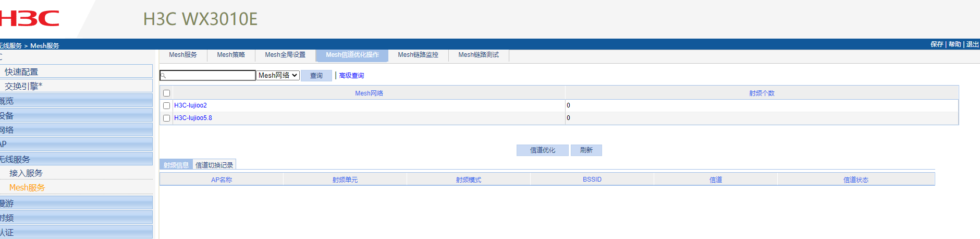Click 帮助 in the top bar
The width and height of the screenshot is (980, 239).
click(954, 44)
